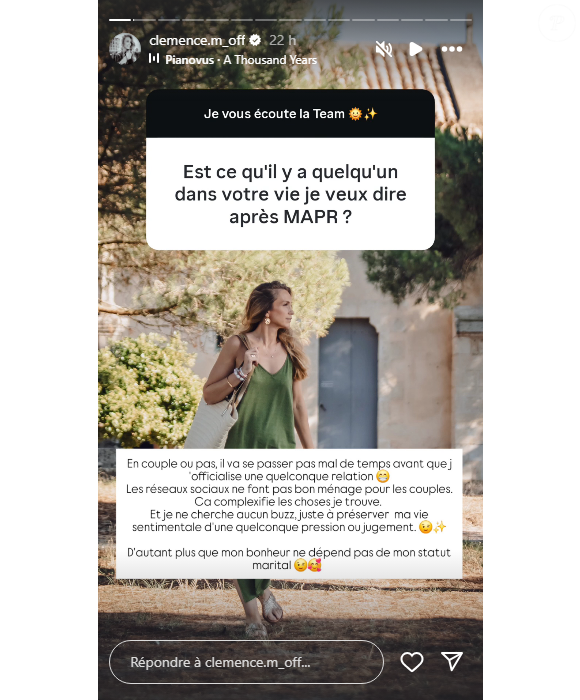Screen dimensions: 580x700
Task: Click the watermark logo top right corner
Action: [x=557, y=22]
